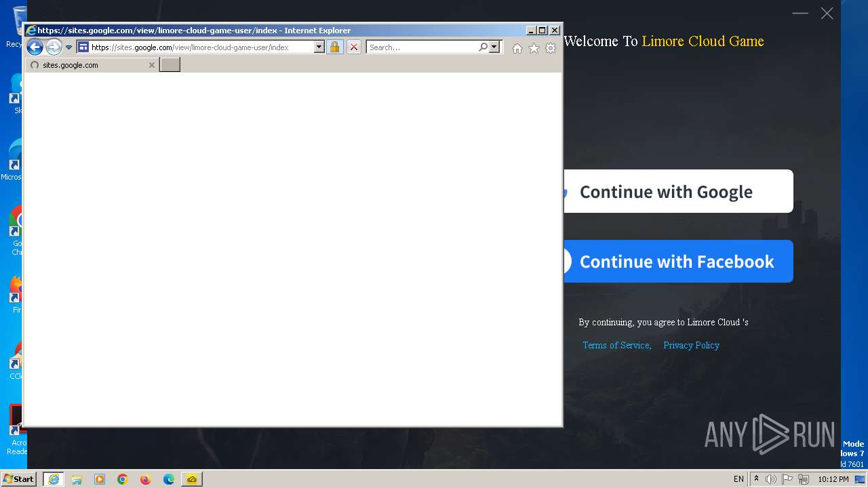The width and height of the screenshot is (868, 488).
Task: Open the Tools gear icon
Action: [551, 48]
